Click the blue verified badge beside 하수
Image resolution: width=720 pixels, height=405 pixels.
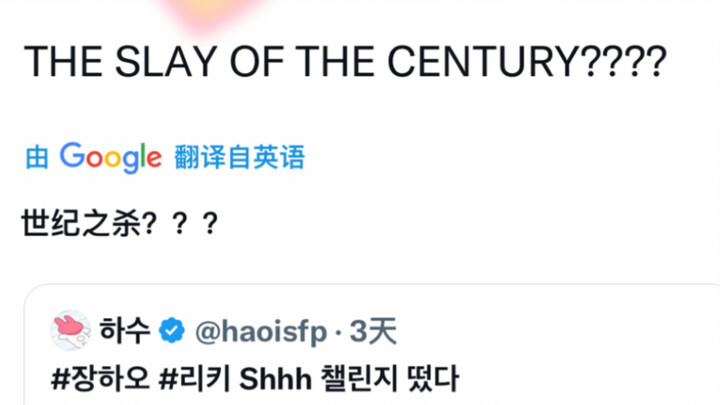coord(172,330)
